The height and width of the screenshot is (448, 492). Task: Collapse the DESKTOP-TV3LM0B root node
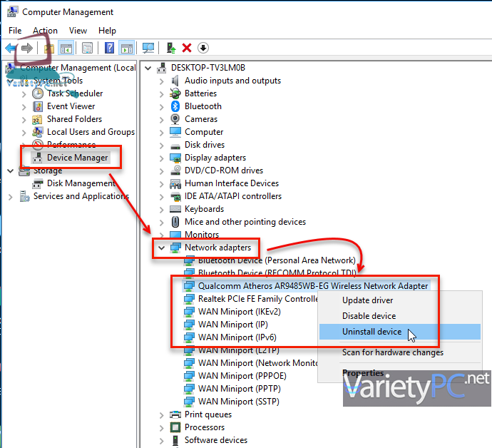(148, 68)
